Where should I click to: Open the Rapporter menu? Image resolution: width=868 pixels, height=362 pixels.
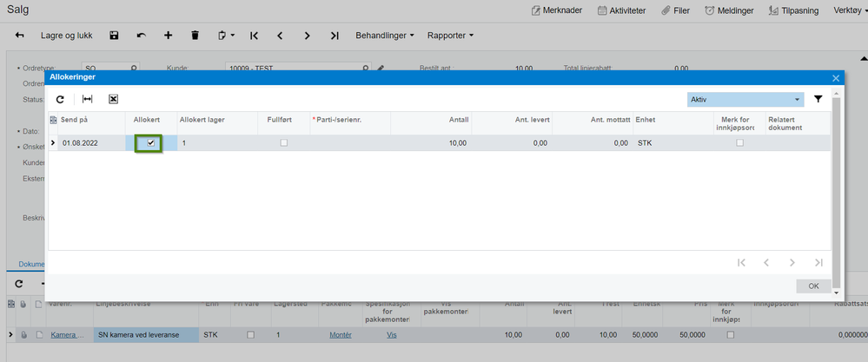(451, 36)
